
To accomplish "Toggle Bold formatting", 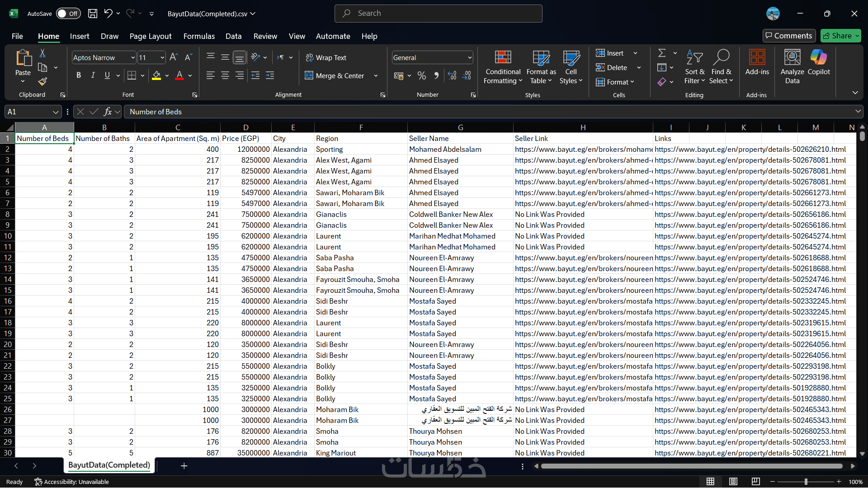I will click(x=79, y=75).
